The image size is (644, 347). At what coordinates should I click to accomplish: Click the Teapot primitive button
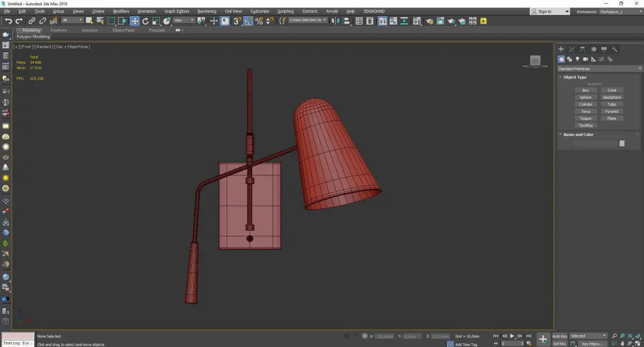586,119
